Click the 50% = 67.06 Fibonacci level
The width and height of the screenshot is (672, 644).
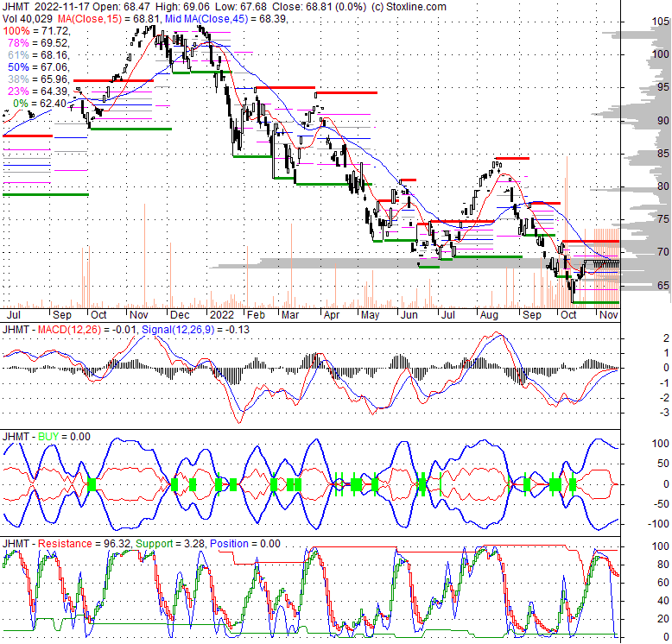[39, 67]
